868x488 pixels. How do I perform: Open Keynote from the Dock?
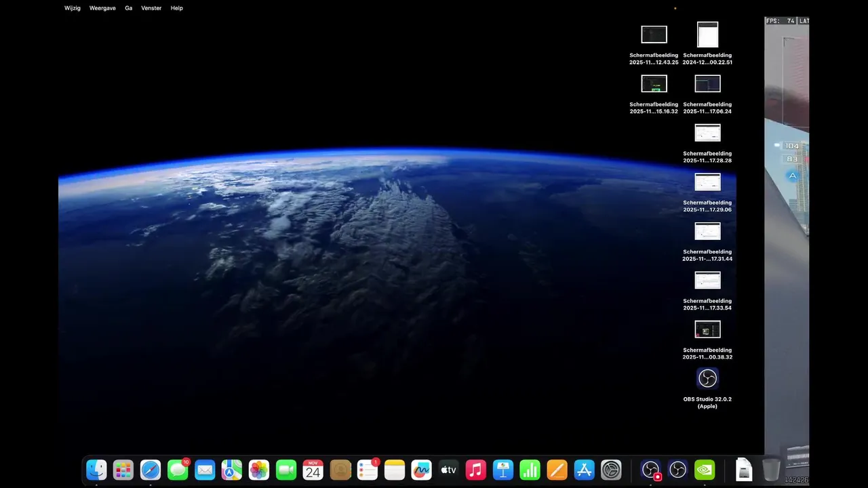click(x=503, y=470)
